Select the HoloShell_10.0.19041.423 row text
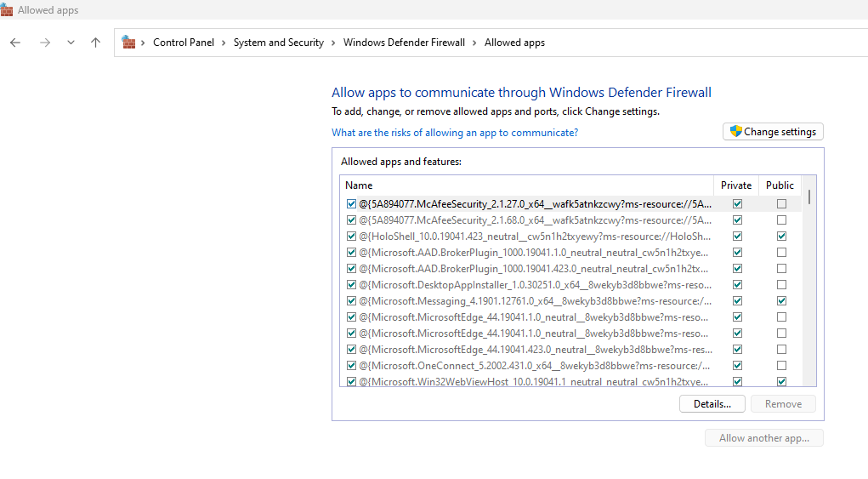 (535, 236)
